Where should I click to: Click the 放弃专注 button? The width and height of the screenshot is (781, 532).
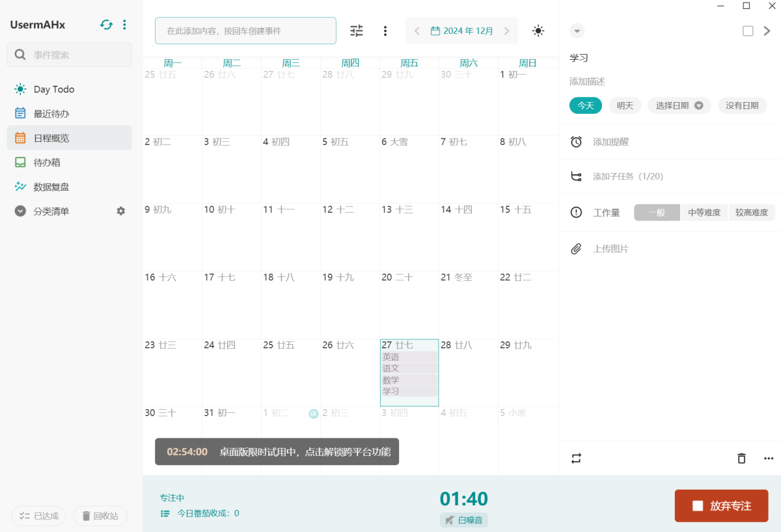[721, 506]
